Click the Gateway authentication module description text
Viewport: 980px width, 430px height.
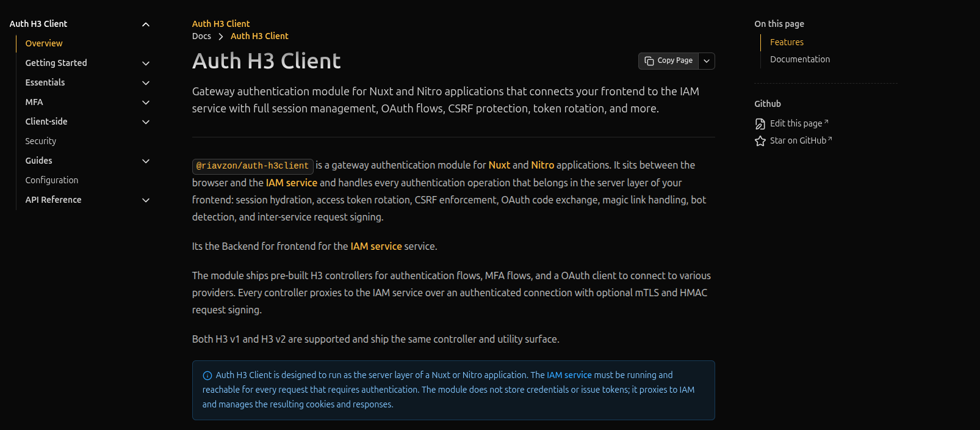tap(445, 100)
